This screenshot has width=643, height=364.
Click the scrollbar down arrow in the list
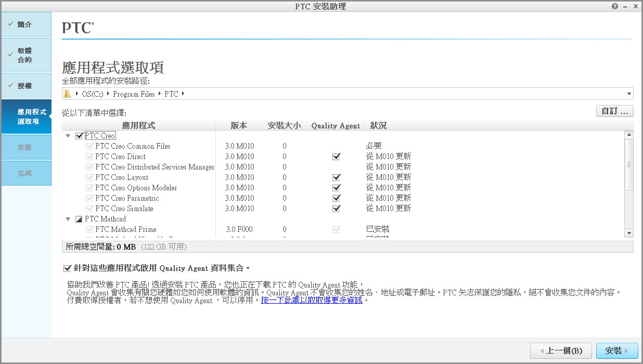628,232
